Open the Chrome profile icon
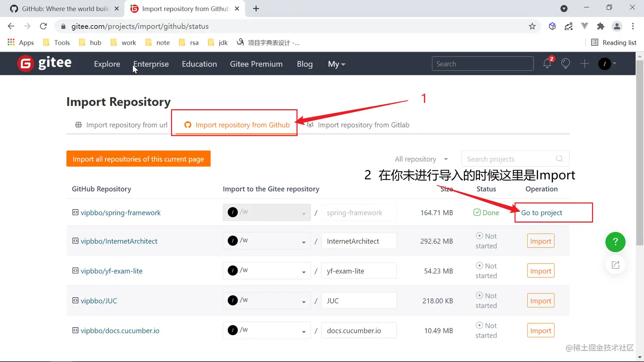Image resolution: width=644 pixels, height=362 pixels. (x=617, y=26)
